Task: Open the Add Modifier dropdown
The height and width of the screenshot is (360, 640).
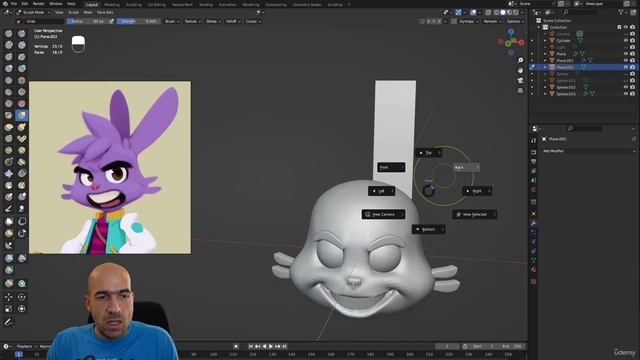Action: (x=589, y=151)
